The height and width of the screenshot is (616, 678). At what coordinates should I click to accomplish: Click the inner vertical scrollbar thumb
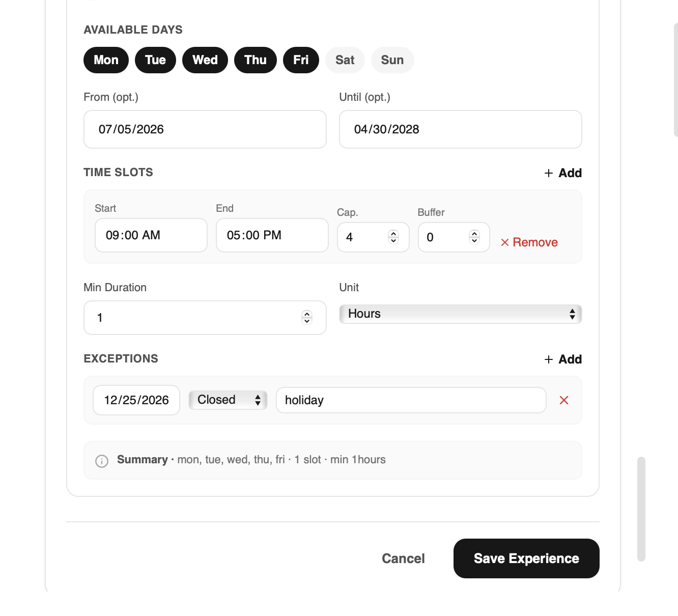tap(641, 509)
